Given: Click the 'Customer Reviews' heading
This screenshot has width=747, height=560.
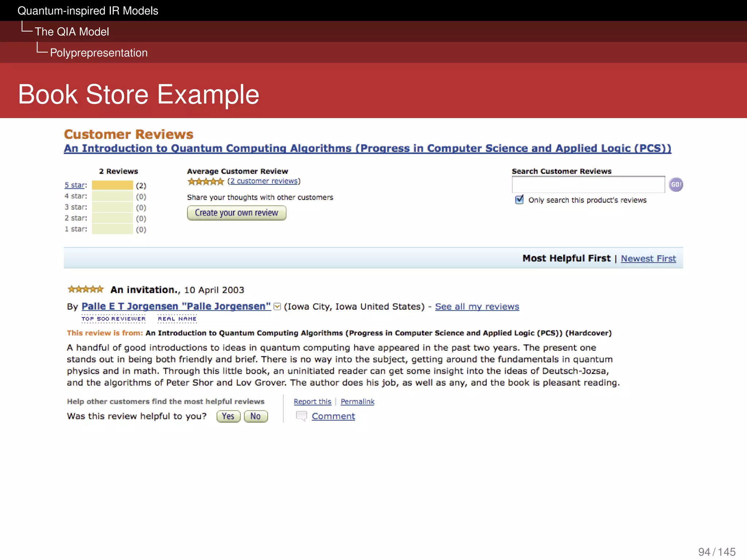Looking at the screenshot, I should 128,134.
